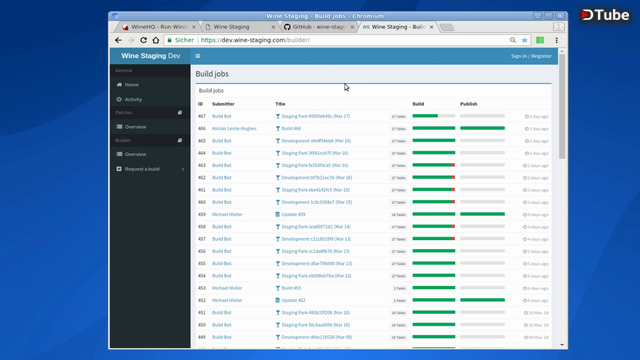Screen dimensions: 640x360
Task: Open the Update 459 build job
Action: (293, 214)
